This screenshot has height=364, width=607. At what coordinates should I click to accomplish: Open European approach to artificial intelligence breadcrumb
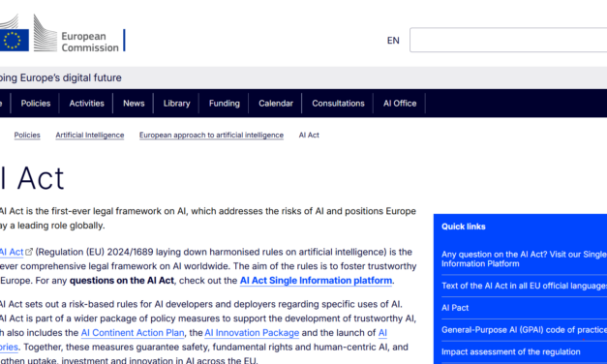point(211,136)
